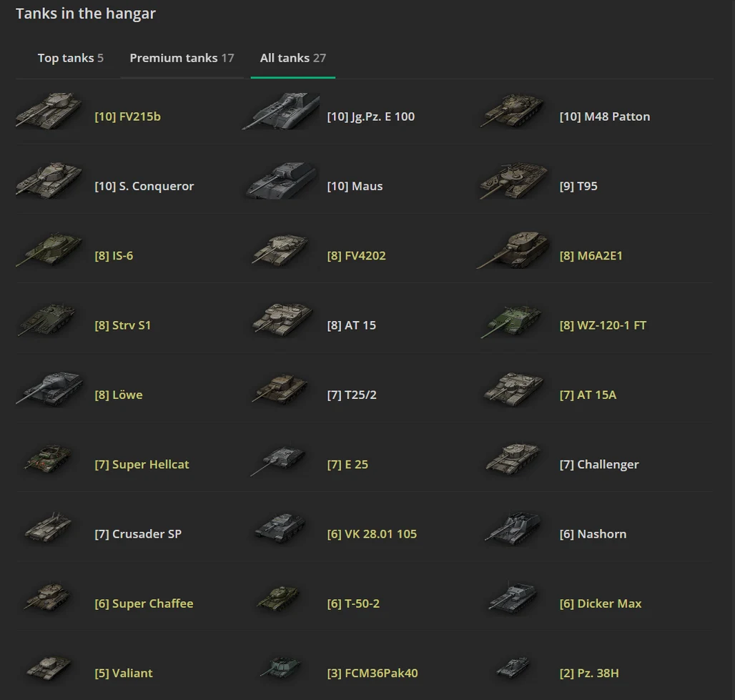The height and width of the screenshot is (700, 735).
Task: Click the M6A2E1 tank image
Action: [x=513, y=250]
